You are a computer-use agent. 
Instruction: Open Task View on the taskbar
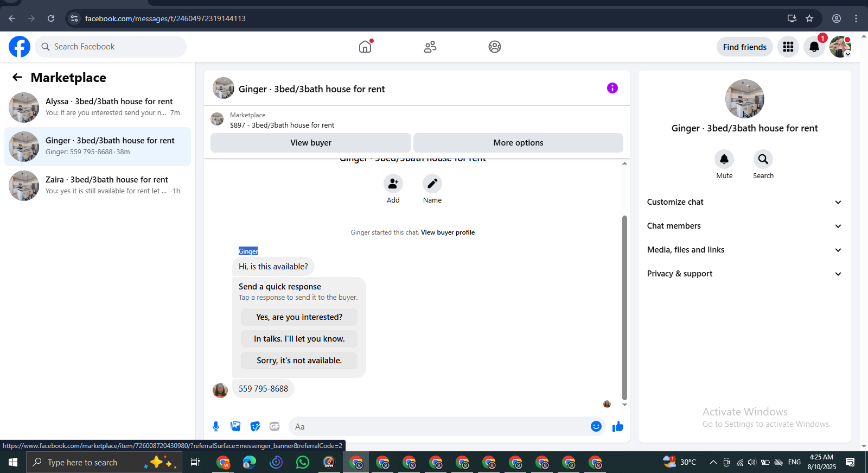pos(195,462)
